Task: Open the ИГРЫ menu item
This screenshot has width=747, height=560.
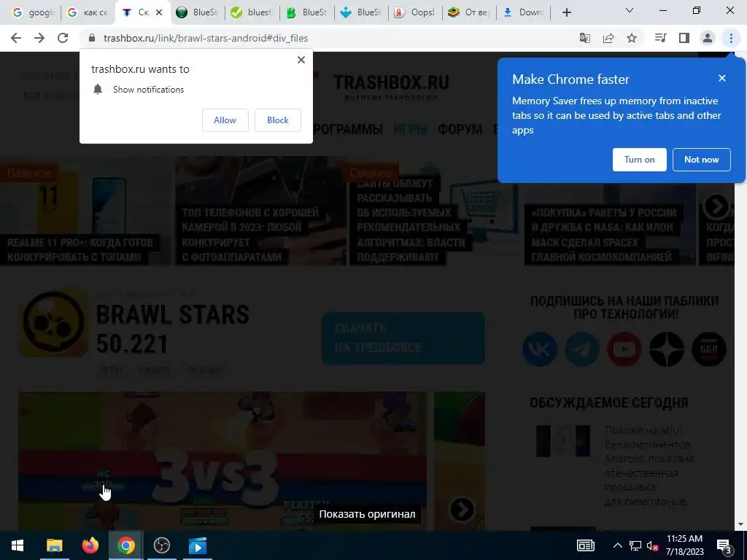Action: tap(410, 130)
